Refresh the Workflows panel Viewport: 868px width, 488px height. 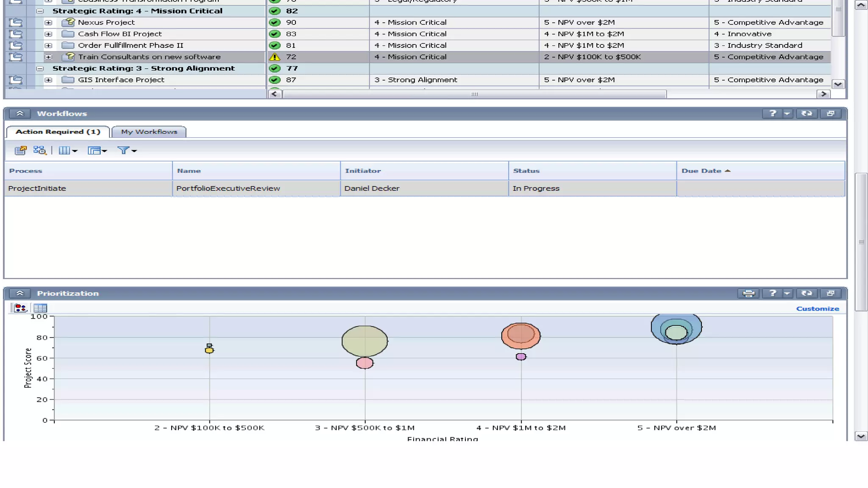pos(806,114)
